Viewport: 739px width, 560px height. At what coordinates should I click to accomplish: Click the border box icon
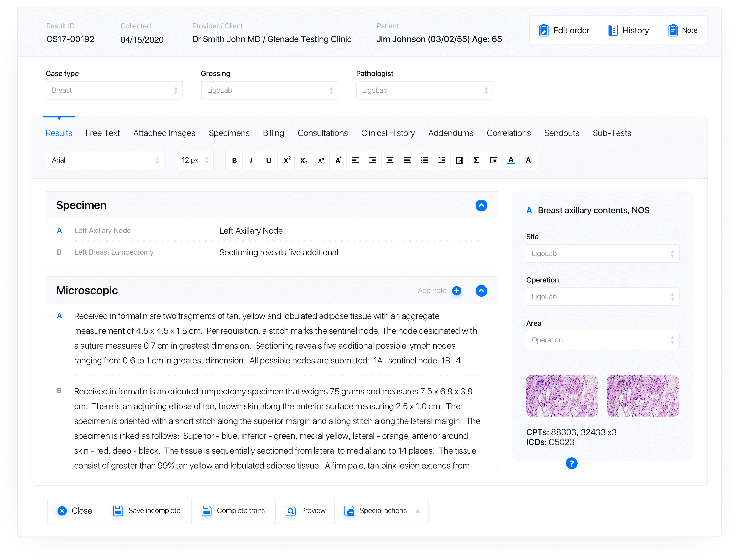point(459,160)
